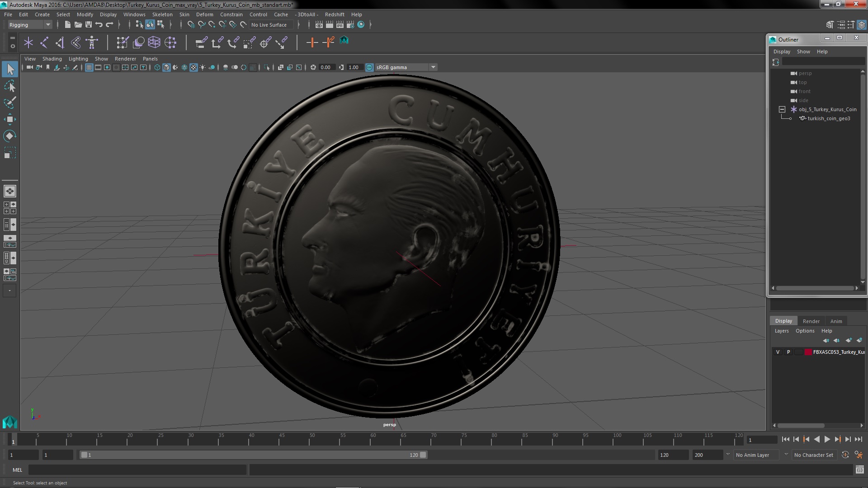Open Render Settings clapperboard gear icon
Screen dimensions: 868x488
[x=350, y=25]
